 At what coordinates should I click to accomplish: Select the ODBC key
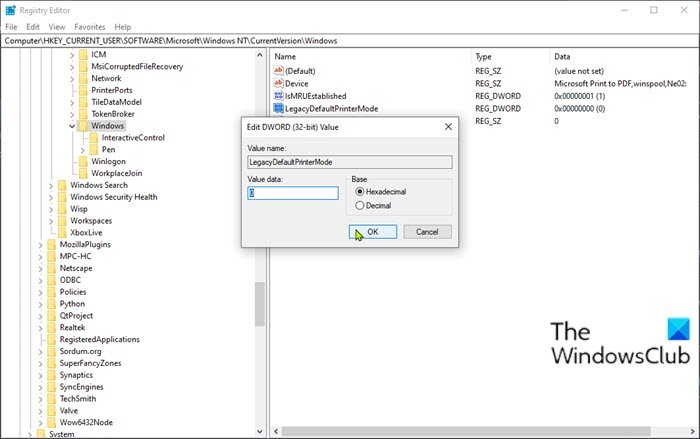(70, 280)
